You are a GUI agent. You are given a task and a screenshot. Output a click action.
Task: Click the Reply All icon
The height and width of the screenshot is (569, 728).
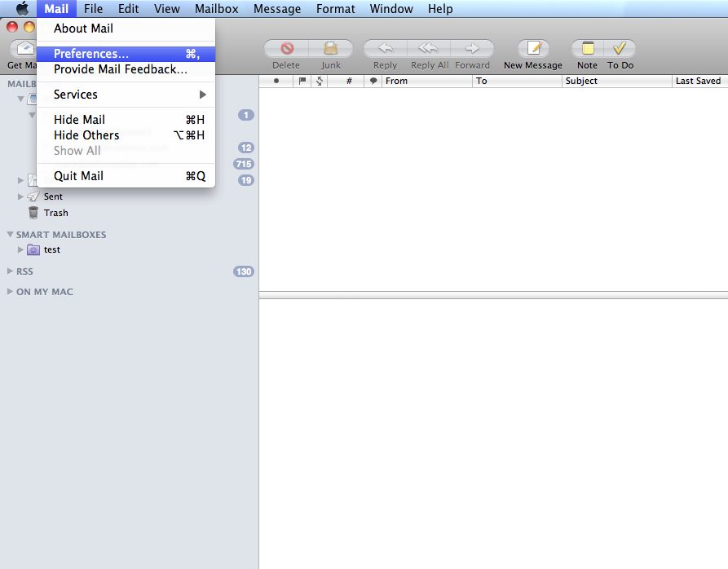[429, 48]
